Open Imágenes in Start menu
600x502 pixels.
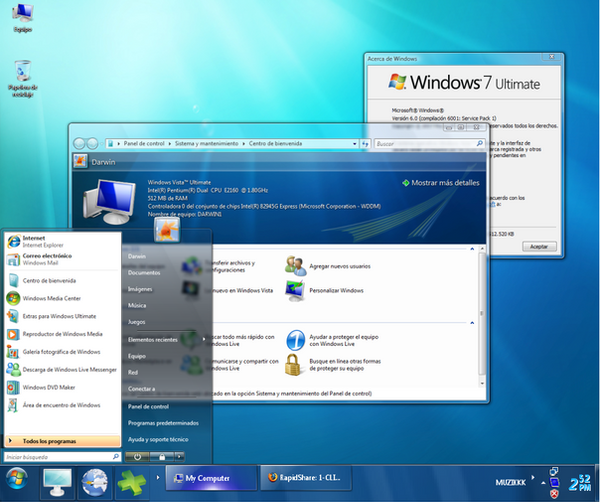140,289
